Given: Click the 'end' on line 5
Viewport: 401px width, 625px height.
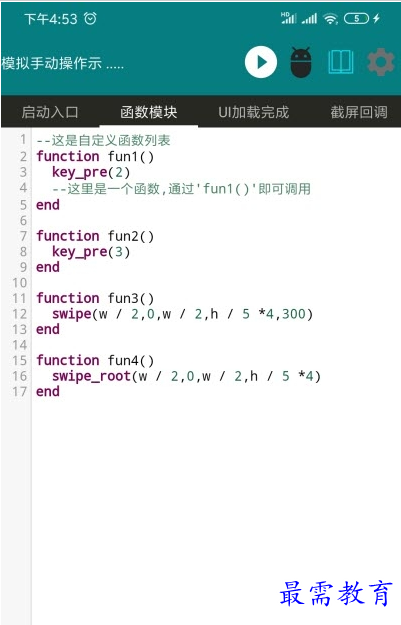Looking at the screenshot, I should (48, 205).
